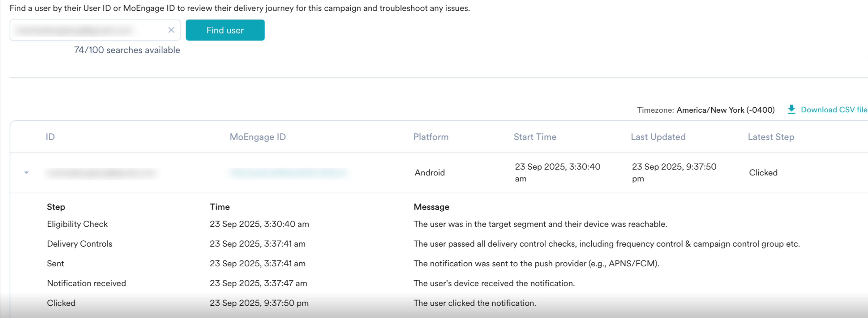Click the Android platform cell
This screenshot has width=868, height=318.
tap(430, 173)
